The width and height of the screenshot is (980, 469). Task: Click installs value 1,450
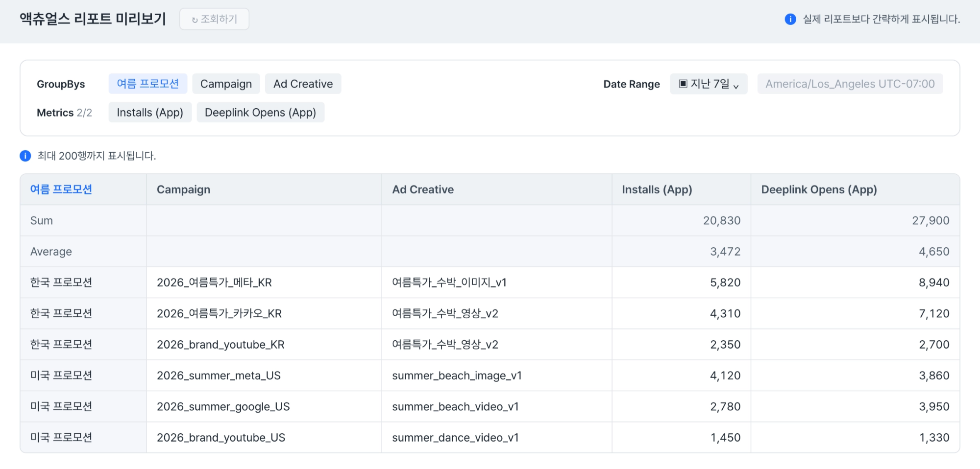click(x=726, y=438)
